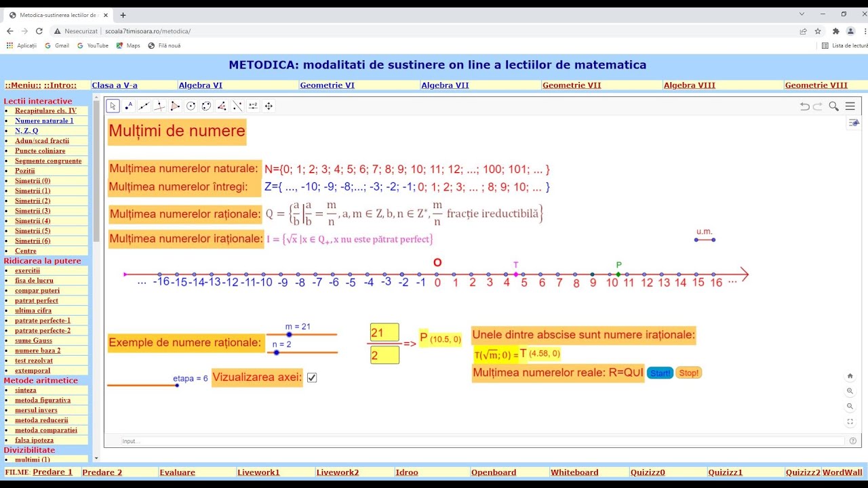Image resolution: width=868 pixels, height=488 pixels.
Task: Select the Circle with center tool
Action: [x=191, y=106]
